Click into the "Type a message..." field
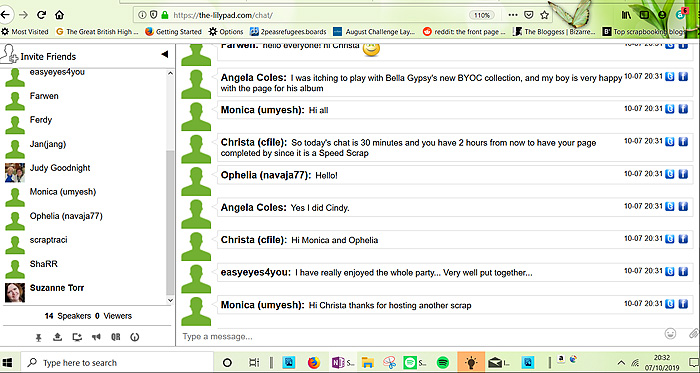The height and width of the screenshot is (373, 700). [420, 336]
